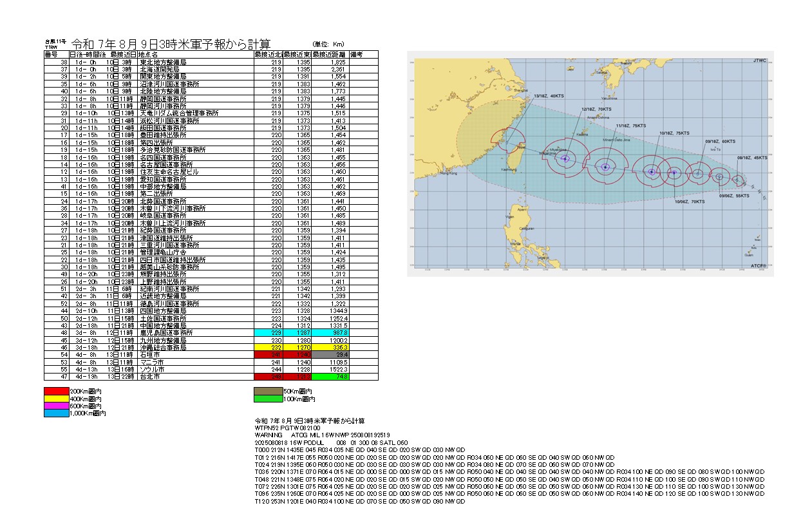Click the 徳島河川国道事務所 cell
This screenshot has height=530, width=812.
[x=196, y=304]
